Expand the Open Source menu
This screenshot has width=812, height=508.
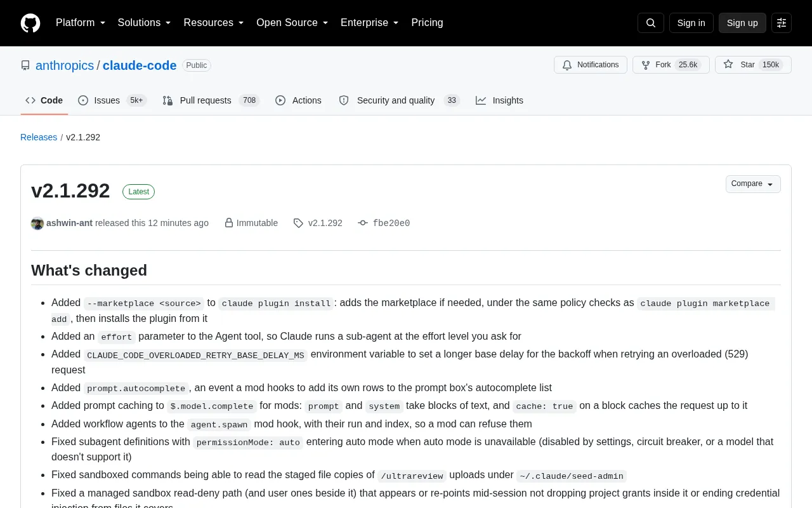[292, 23]
